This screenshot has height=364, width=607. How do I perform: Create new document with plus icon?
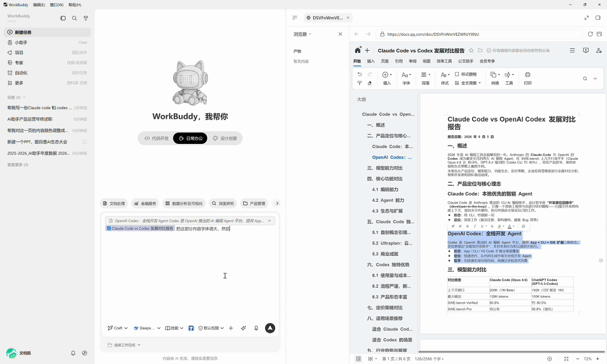pos(367,50)
